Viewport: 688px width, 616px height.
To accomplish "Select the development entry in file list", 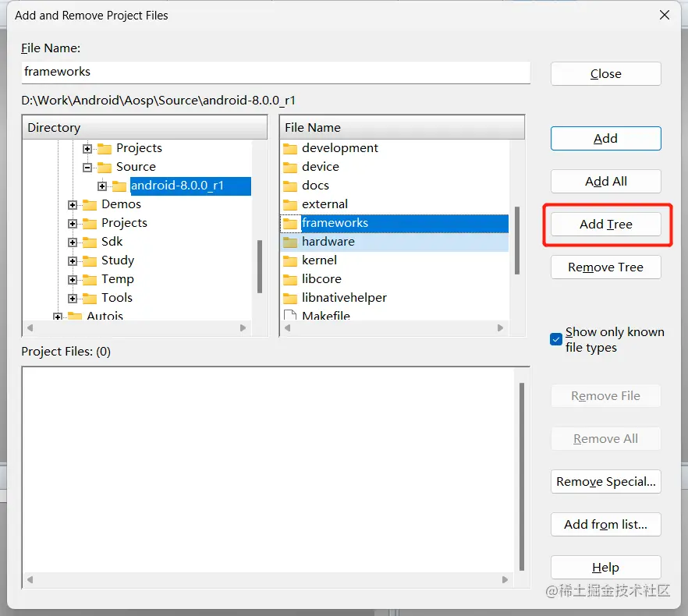I will click(x=339, y=148).
